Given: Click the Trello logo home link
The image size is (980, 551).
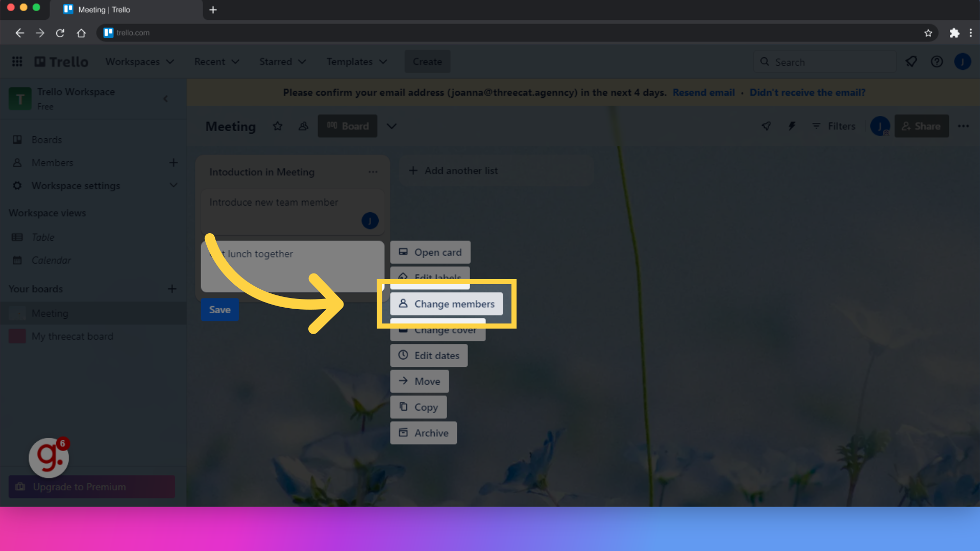Looking at the screenshot, I should (61, 62).
